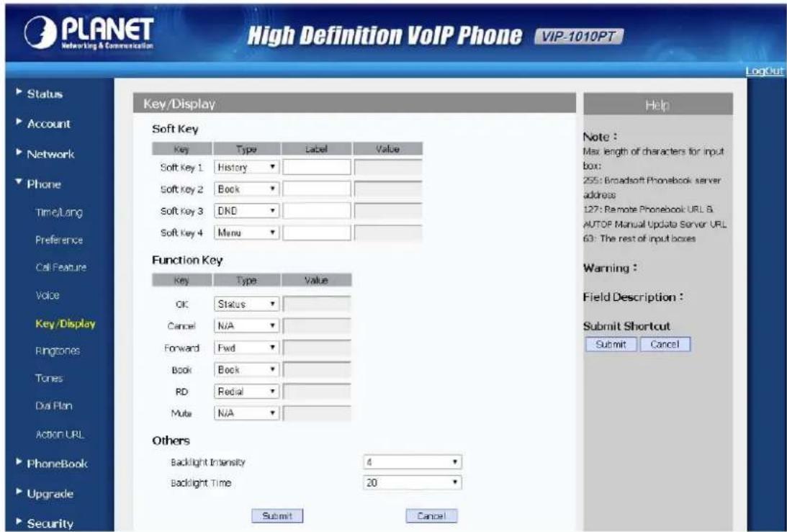Open the Dial Plan page
Viewport: 787px width, 532px height.
[x=54, y=405]
